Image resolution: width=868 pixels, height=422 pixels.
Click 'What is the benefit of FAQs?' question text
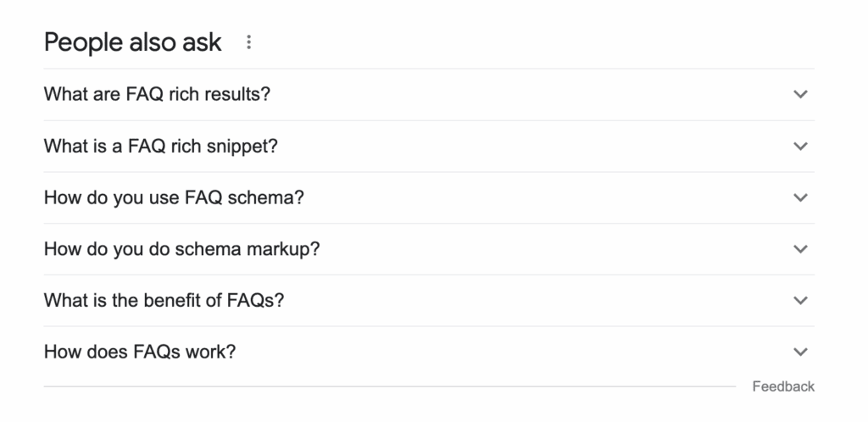[164, 300]
